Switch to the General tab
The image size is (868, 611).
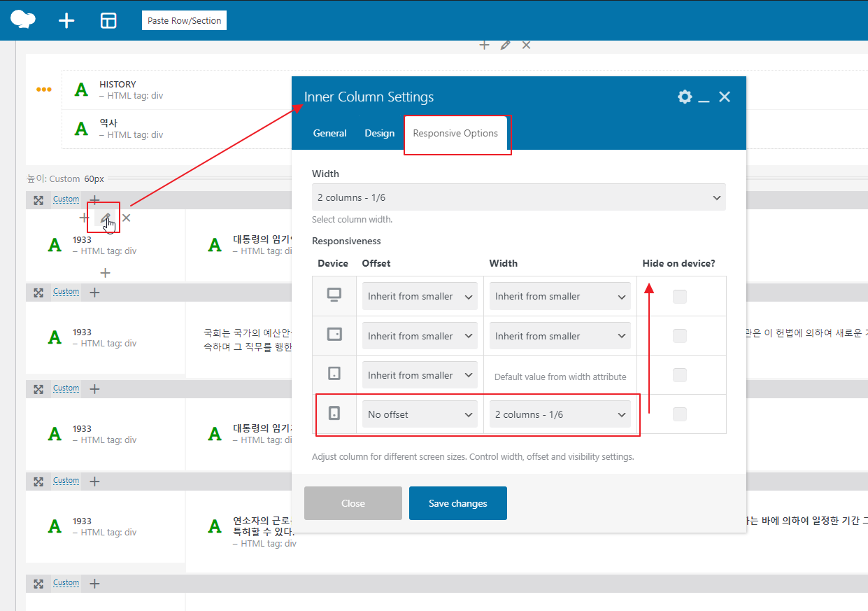(330, 133)
